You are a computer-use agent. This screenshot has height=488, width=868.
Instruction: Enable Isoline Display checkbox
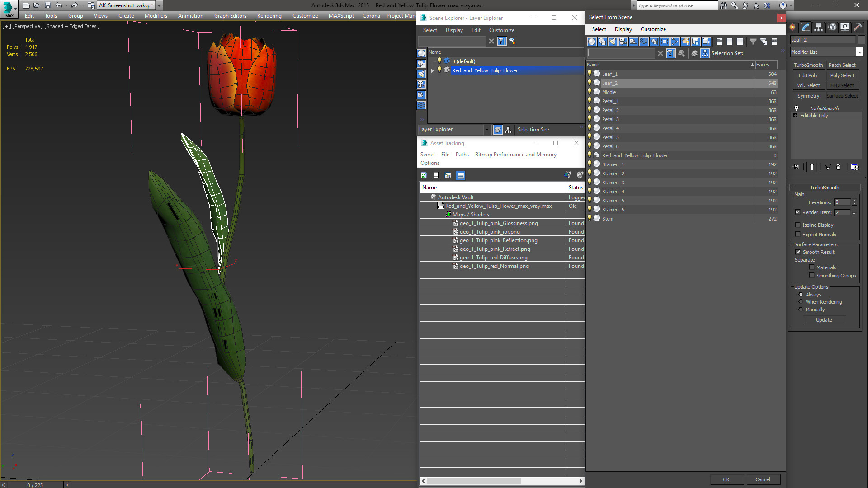pyautogui.click(x=797, y=225)
